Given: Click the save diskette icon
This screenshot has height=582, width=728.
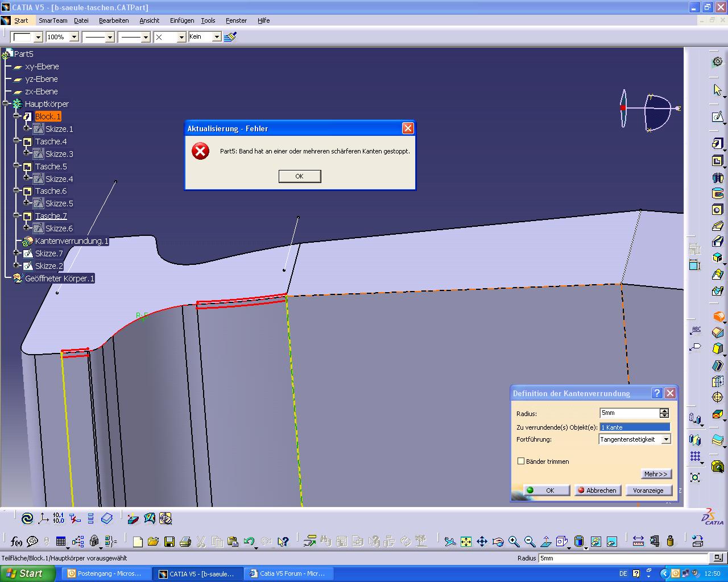Looking at the screenshot, I should tap(169, 542).
